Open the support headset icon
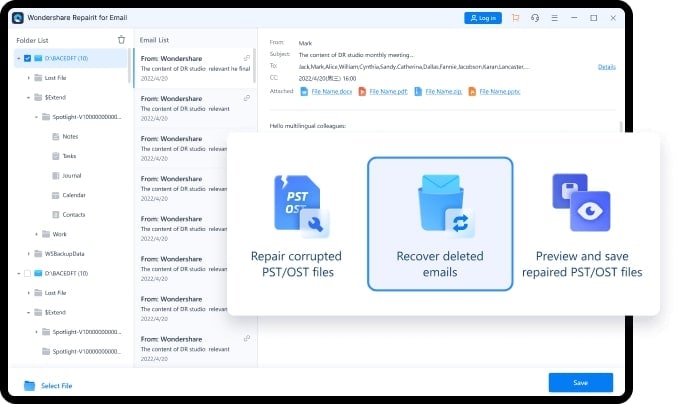Screen dimensions: 678x404 (535, 18)
